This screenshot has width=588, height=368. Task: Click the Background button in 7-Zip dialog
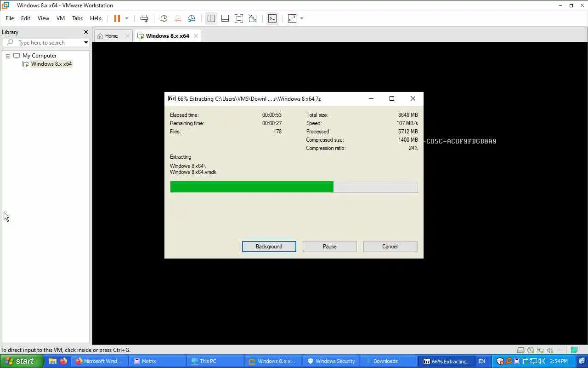click(269, 247)
